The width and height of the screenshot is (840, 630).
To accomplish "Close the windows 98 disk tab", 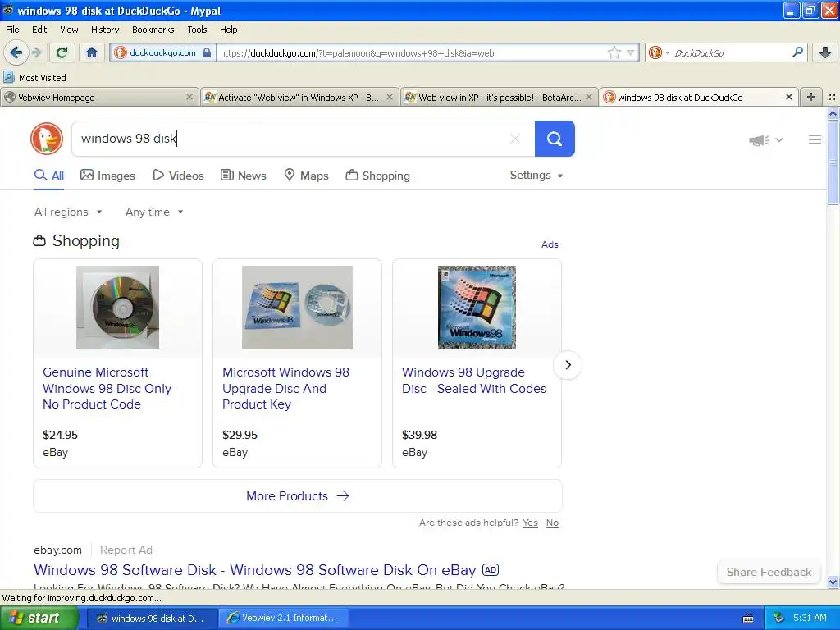I will (788, 97).
